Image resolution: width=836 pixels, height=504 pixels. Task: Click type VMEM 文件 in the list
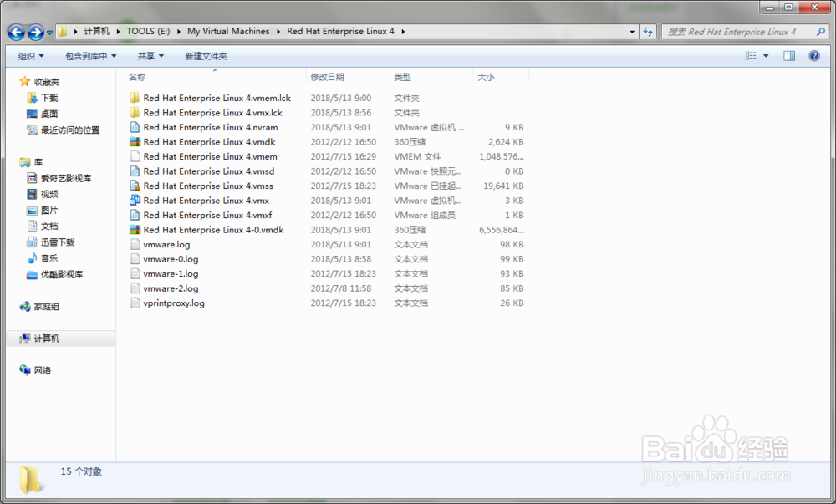pos(417,156)
